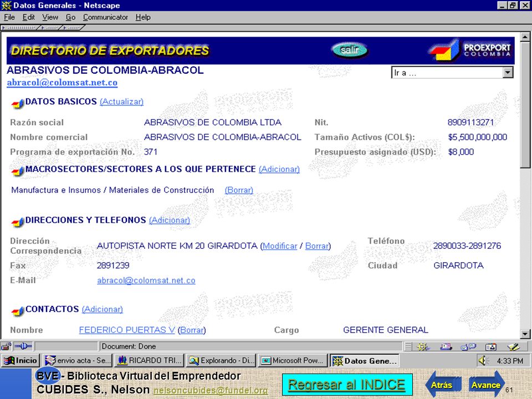Image resolution: width=532 pixels, height=399 pixels.
Task: Click Borrar link for Federico Puertas contact
Action: [192, 330]
